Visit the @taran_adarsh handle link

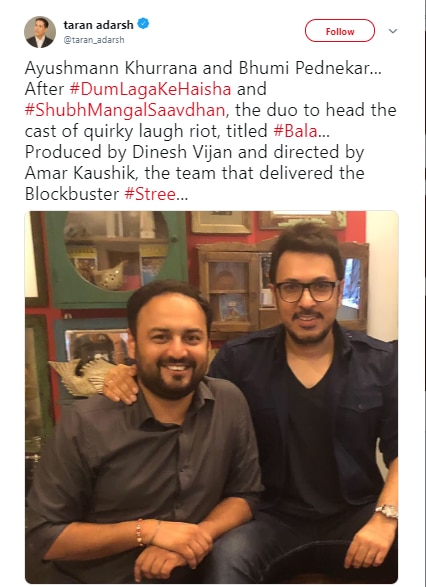(94, 40)
